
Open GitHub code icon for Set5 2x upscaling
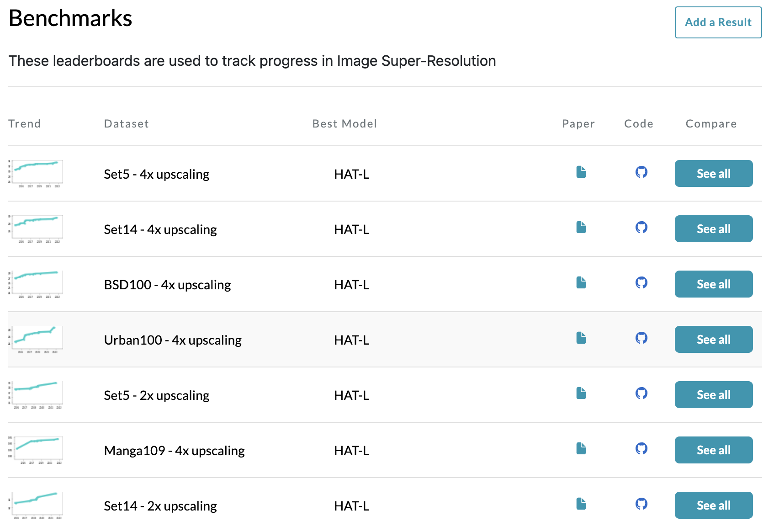[x=641, y=394]
